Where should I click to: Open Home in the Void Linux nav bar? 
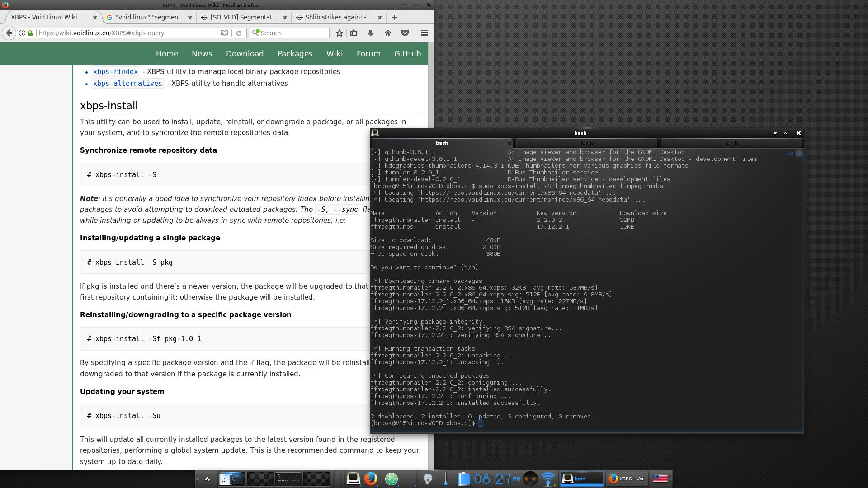[x=167, y=54]
